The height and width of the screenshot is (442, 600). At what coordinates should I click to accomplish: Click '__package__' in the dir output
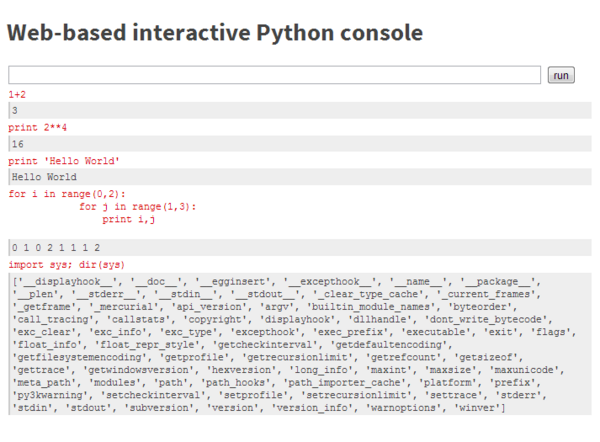[497, 282]
